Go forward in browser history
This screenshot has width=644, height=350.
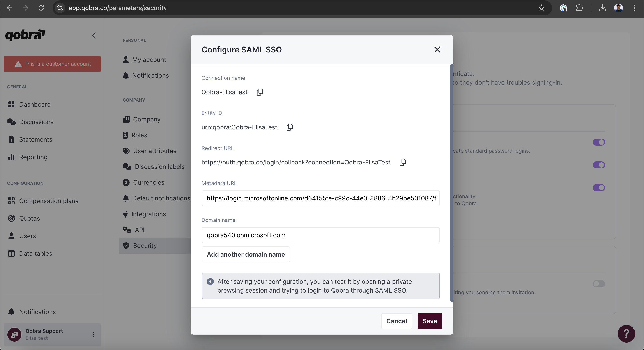click(25, 8)
